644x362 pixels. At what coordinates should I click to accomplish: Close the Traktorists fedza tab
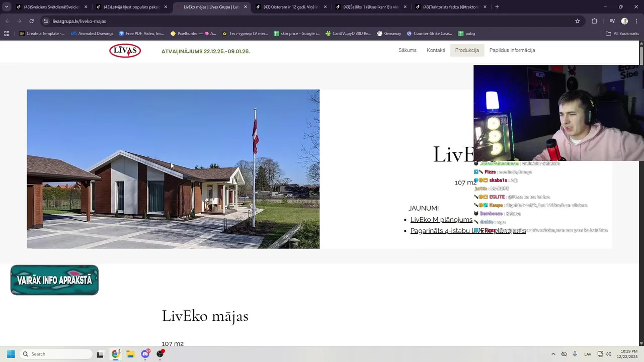[485, 7]
